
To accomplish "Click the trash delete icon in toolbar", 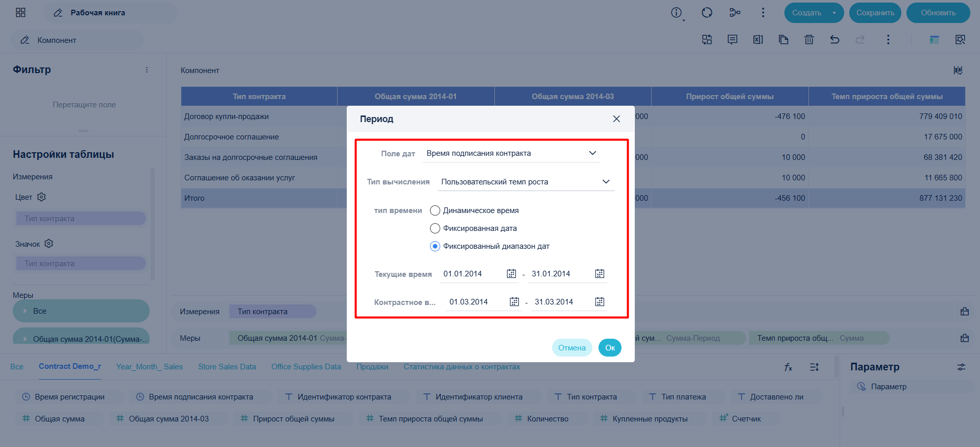I will coord(809,40).
